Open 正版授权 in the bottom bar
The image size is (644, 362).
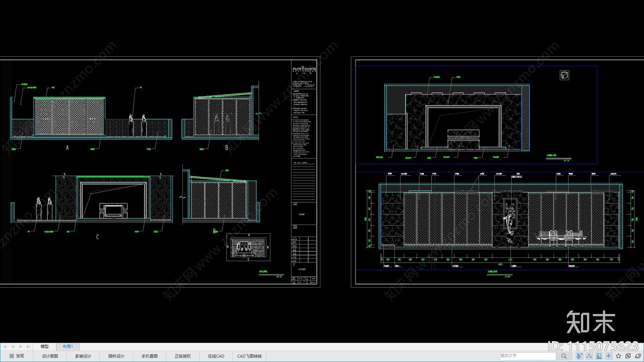pos(183,356)
